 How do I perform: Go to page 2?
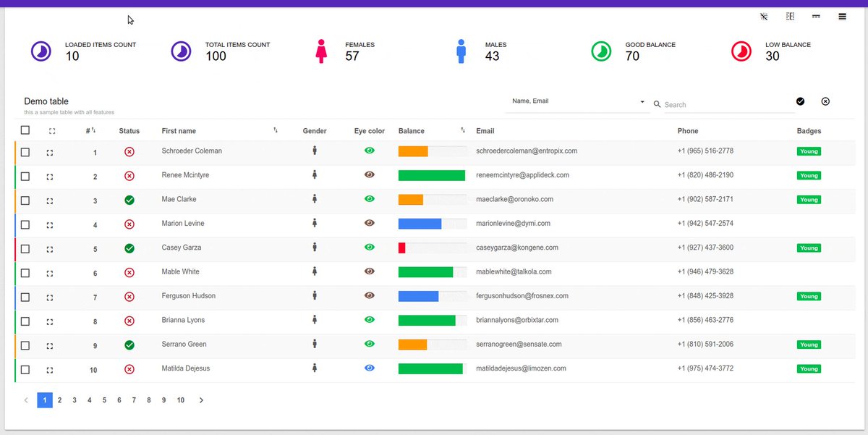click(x=59, y=400)
